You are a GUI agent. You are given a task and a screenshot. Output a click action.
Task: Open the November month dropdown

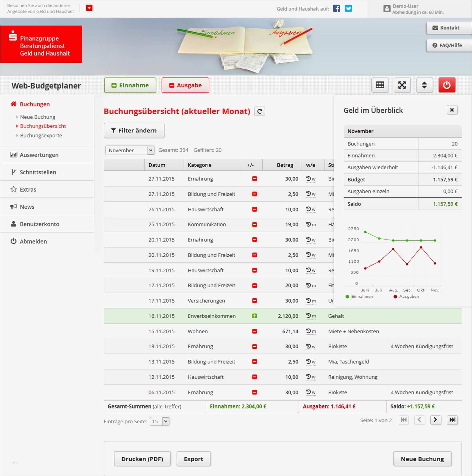pos(130,150)
